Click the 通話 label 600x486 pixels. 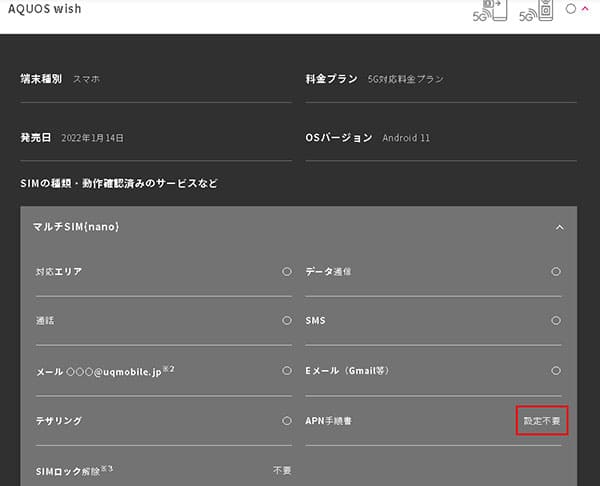(45, 320)
